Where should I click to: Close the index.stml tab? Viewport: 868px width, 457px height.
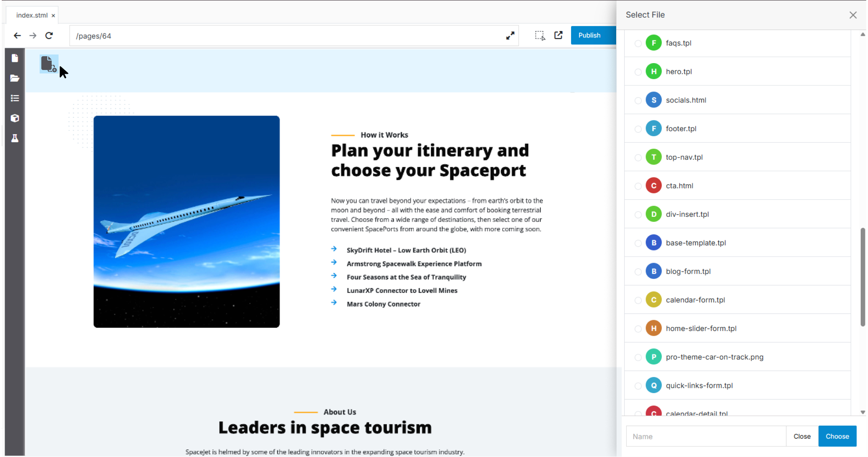pyautogui.click(x=53, y=16)
